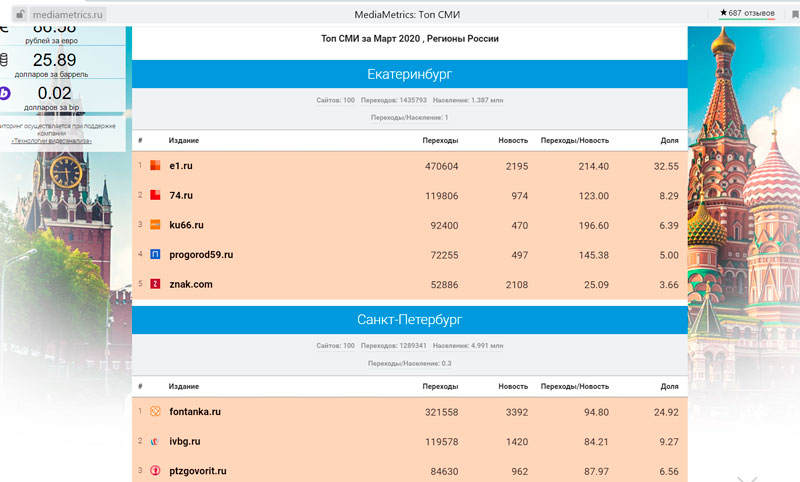Click the znak.com site icon
Image resolution: width=800 pixels, height=482 pixels.
155,285
